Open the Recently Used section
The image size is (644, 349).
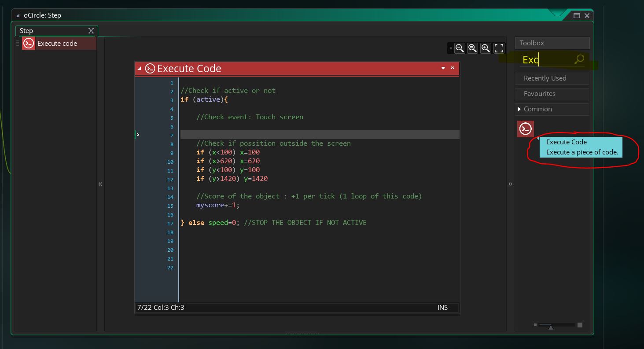pos(545,78)
